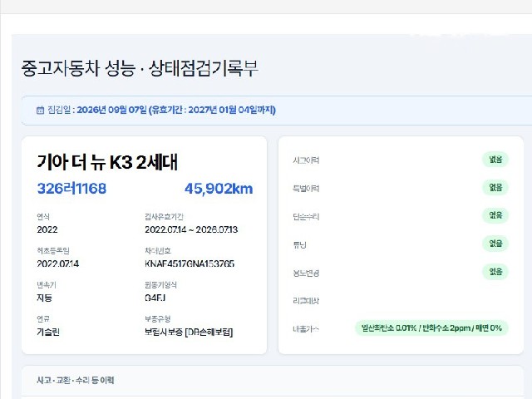The width and height of the screenshot is (532, 399).
Task: Click the first registration date 2022.07.14
Action: coord(58,264)
